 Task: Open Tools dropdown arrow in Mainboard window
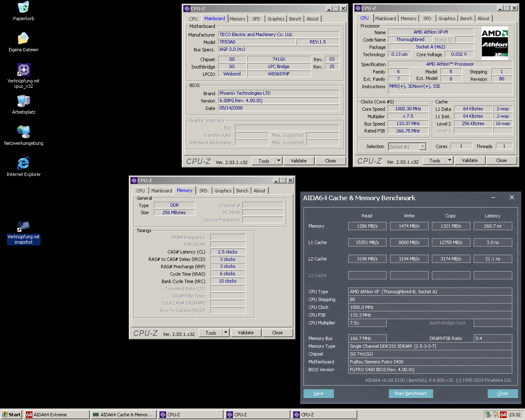tap(279, 161)
